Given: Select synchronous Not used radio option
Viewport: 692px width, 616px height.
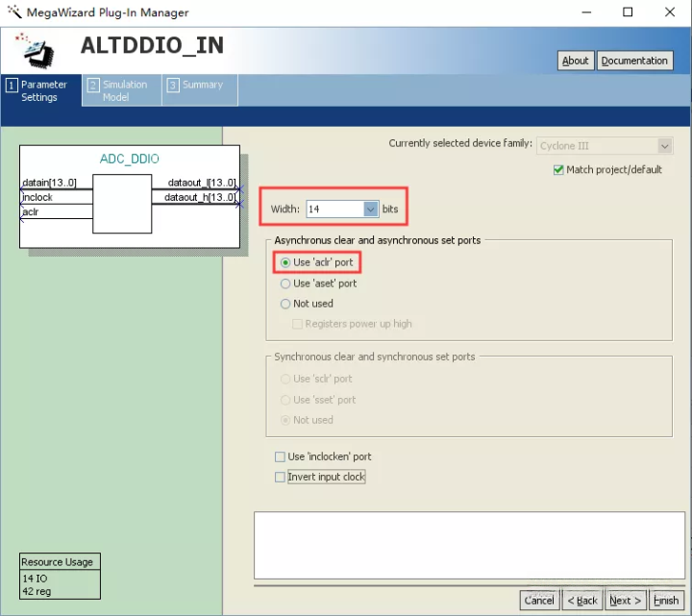Looking at the screenshot, I should coord(285,420).
